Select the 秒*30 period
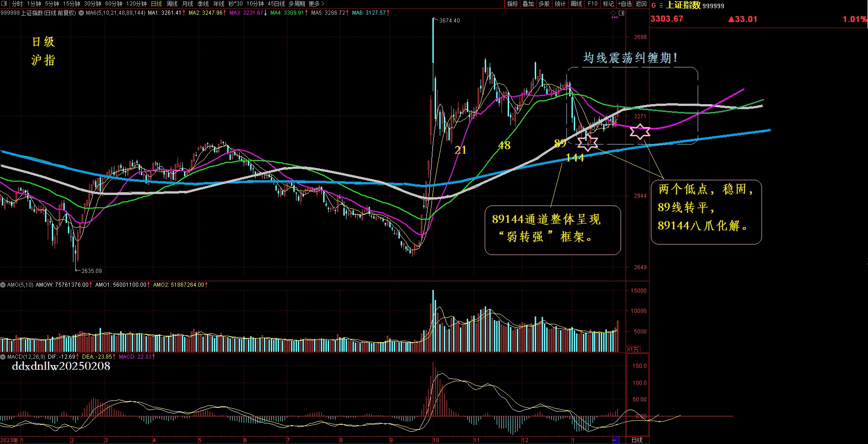The width and height of the screenshot is (868, 444). 235,4
